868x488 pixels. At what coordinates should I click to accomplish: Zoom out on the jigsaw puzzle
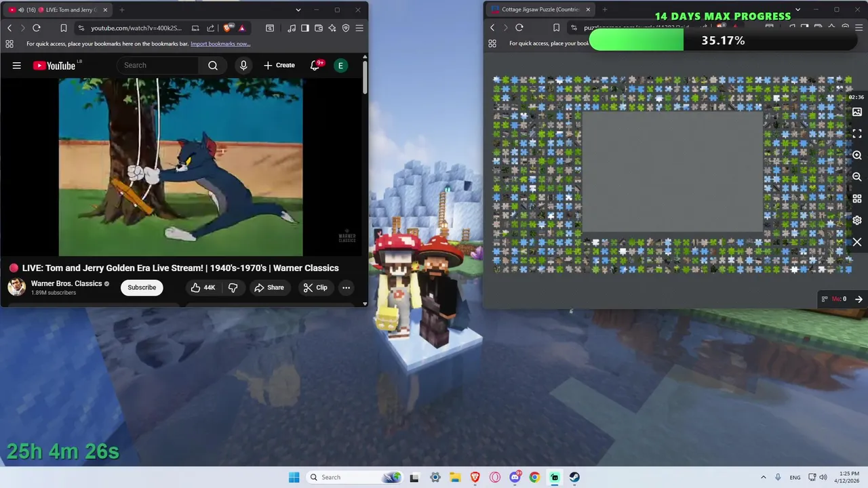click(x=857, y=177)
